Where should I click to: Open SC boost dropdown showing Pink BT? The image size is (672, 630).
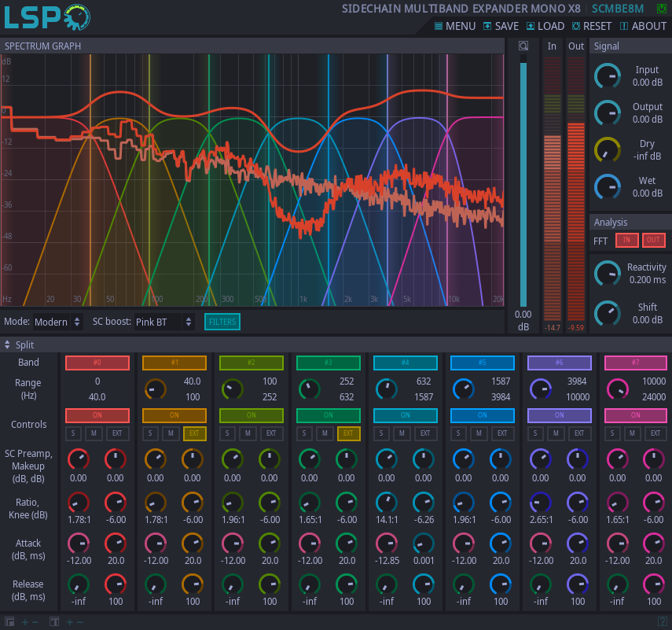164,322
